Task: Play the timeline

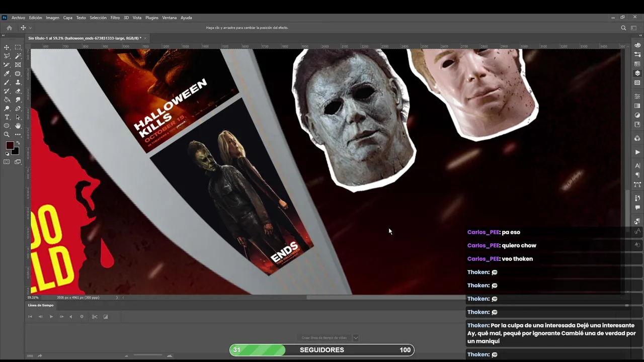Action: (x=51, y=317)
